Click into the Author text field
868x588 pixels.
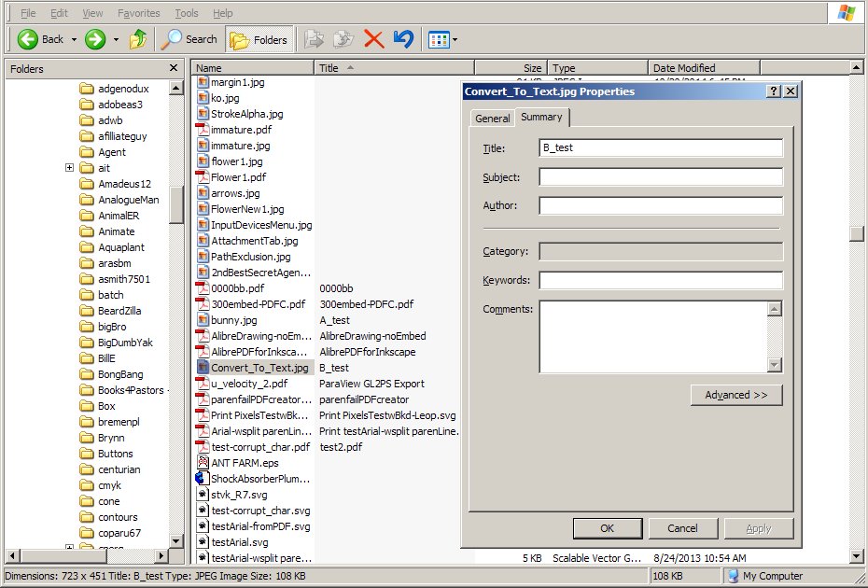tap(660, 206)
